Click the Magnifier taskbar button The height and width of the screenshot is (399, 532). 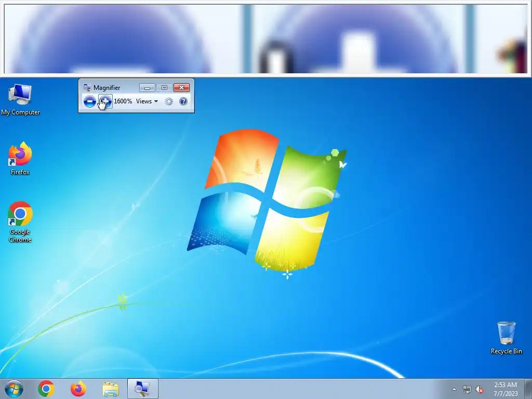pyautogui.click(x=142, y=389)
